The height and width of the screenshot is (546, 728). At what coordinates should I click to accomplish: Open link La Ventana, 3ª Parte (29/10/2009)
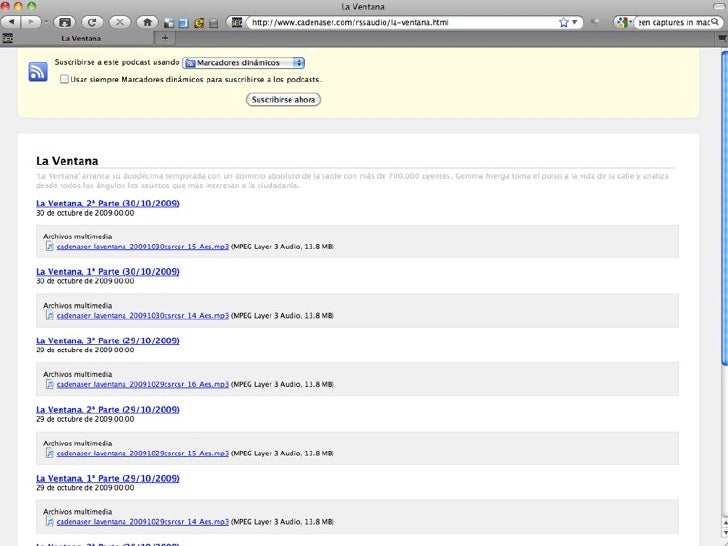pyautogui.click(x=108, y=340)
